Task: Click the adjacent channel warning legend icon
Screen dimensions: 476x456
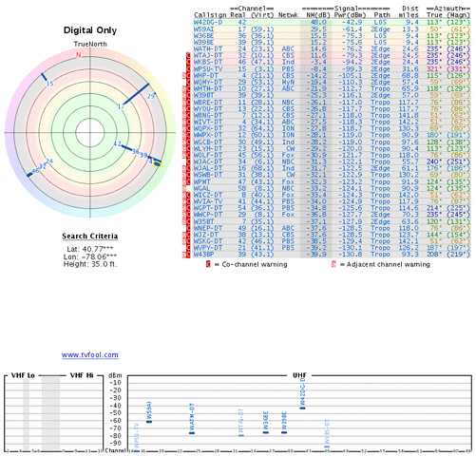Action: tap(333, 264)
